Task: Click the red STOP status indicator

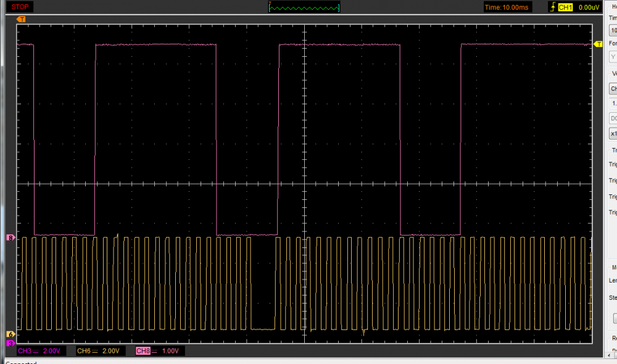Action: [x=20, y=7]
